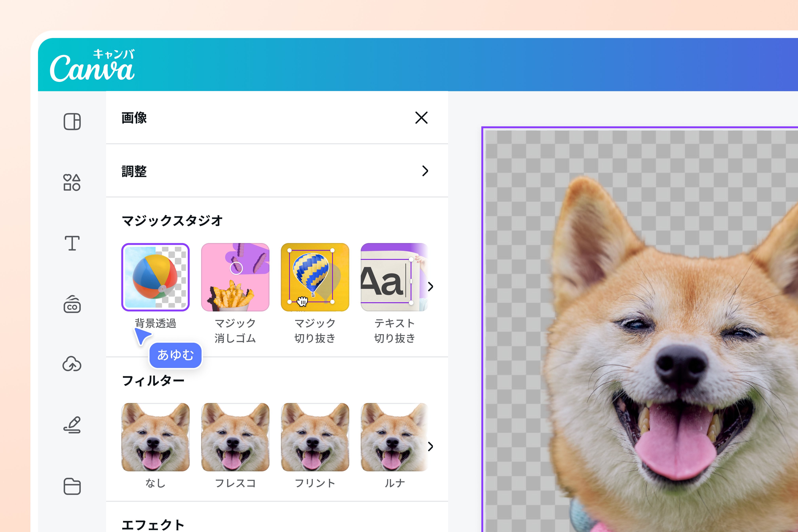Close the 画像 panel

[421, 118]
